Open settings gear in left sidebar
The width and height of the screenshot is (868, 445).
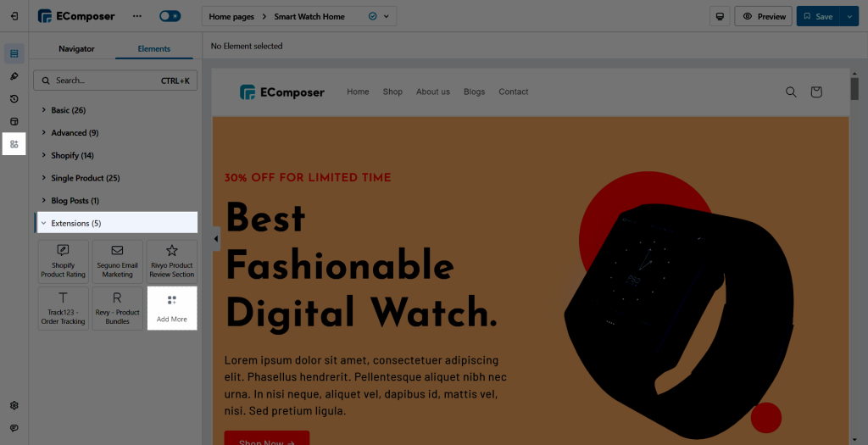pyautogui.click(x=14, y=406)
